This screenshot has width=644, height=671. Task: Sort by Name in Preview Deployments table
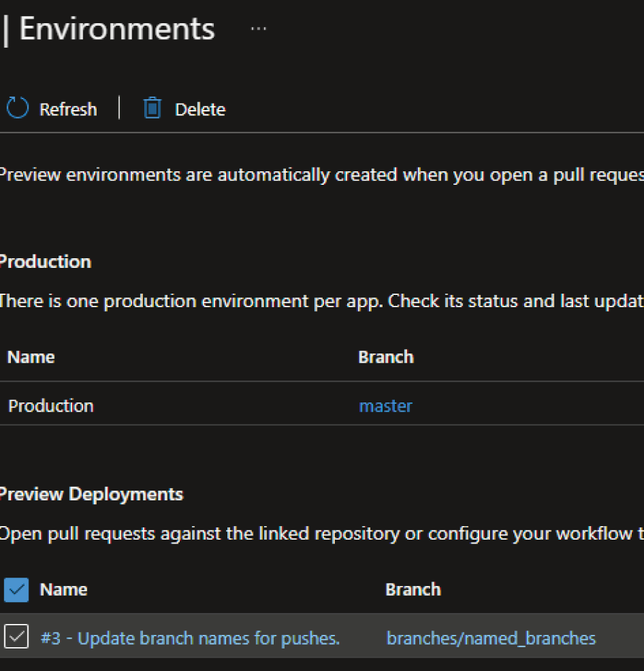pyautogui.click(x=63, y=590)
